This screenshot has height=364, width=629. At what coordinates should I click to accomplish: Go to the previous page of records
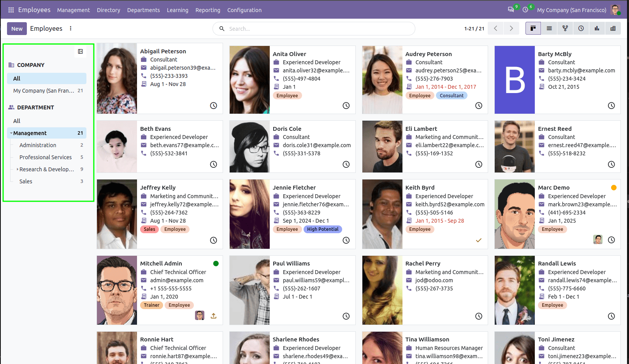click(495, 28)
